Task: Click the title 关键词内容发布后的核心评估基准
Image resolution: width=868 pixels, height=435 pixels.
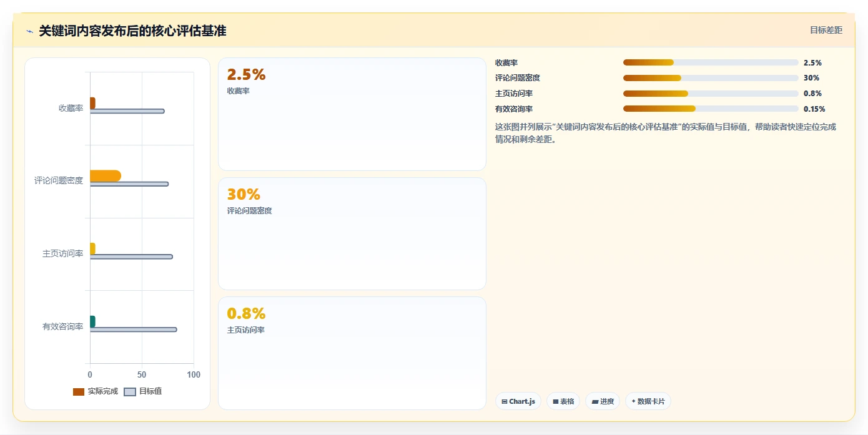Action: click(x=132, y=31)
